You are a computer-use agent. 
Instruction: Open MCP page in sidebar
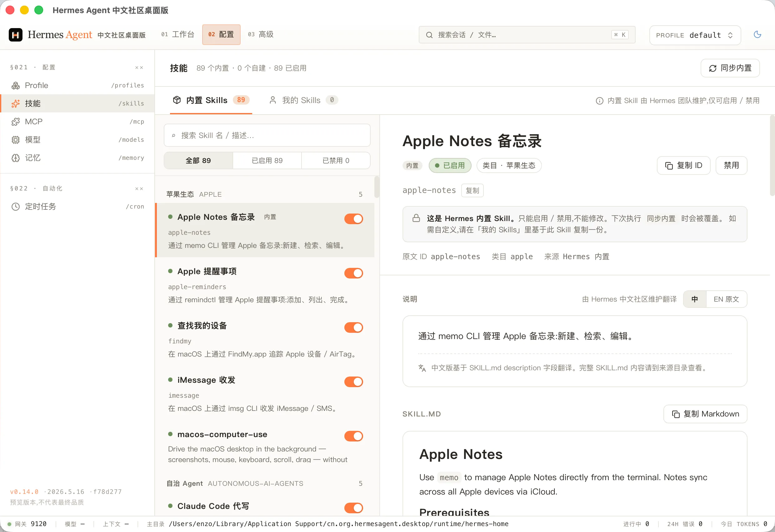coord(77,122)
